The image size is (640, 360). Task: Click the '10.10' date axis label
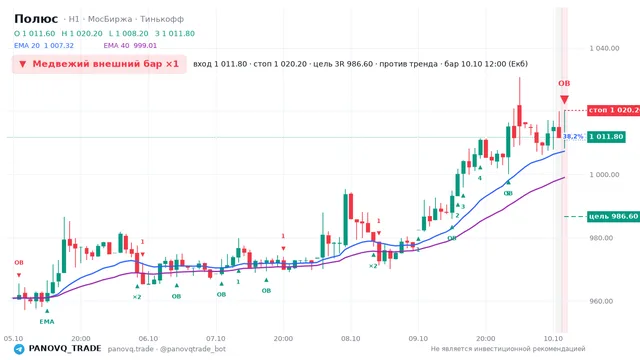(553, 338)
